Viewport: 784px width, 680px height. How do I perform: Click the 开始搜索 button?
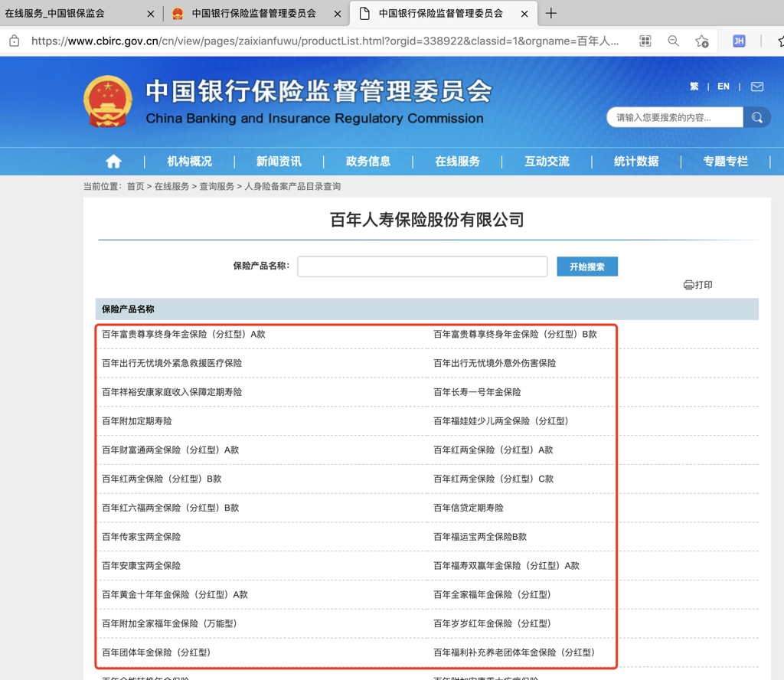pos(587,266)
